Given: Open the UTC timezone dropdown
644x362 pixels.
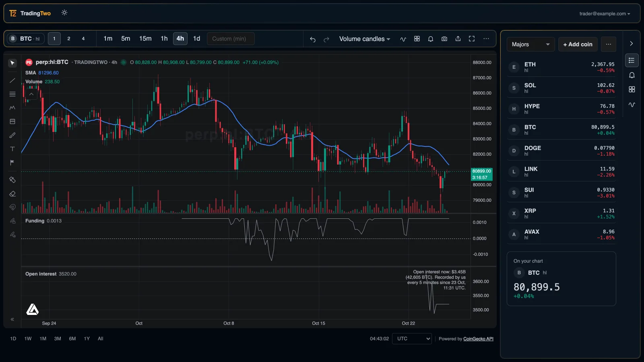Looking at the screenshot, I should tap(412, 339).
